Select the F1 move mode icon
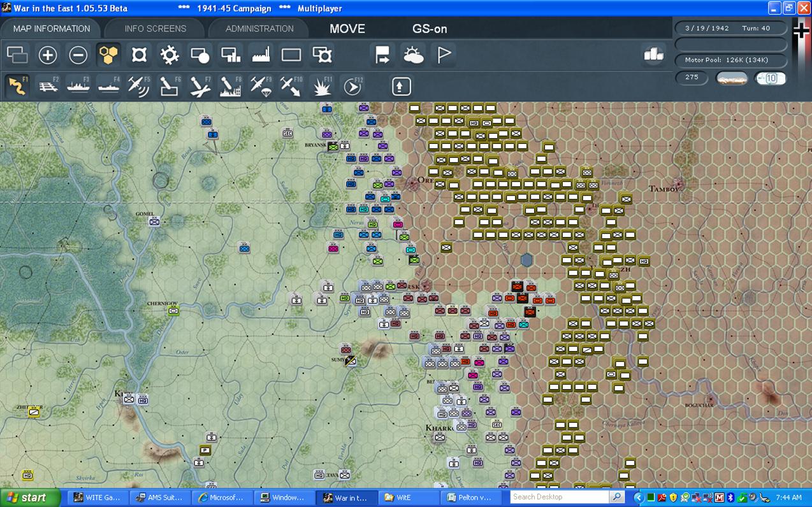Image resolution: width=812 pixels, height=507 pixels. [x=17, y=87]
